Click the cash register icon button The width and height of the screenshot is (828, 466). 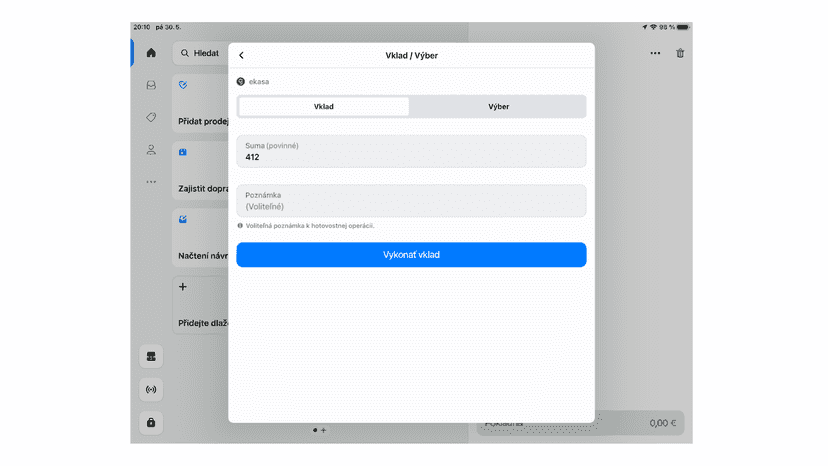[151, 357]
